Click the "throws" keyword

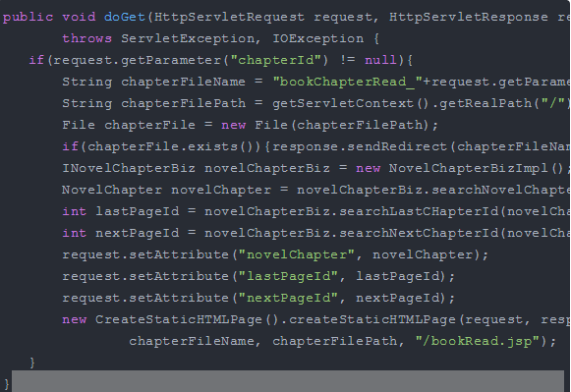pyautogui.click(x=87, y=38)
